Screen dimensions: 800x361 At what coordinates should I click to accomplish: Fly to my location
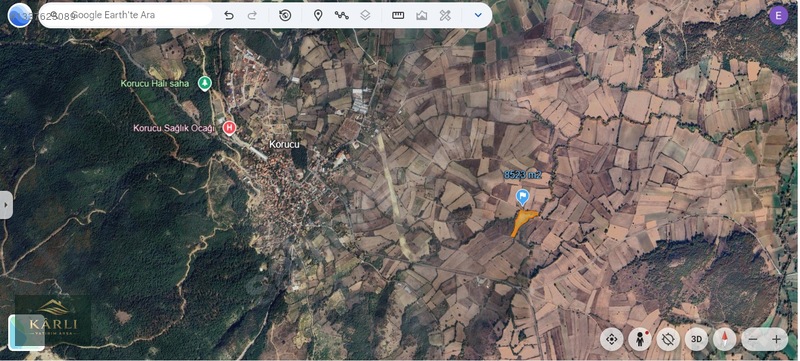tap(612, 339)
